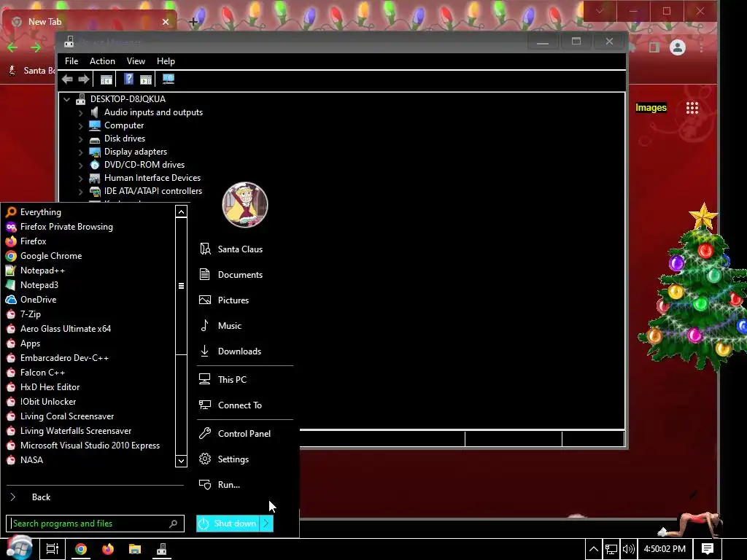Screen dimensions: 747x560
Task: Select the DESKTOP-D8JQKUA computer name
Action: (x=128, y=99)
